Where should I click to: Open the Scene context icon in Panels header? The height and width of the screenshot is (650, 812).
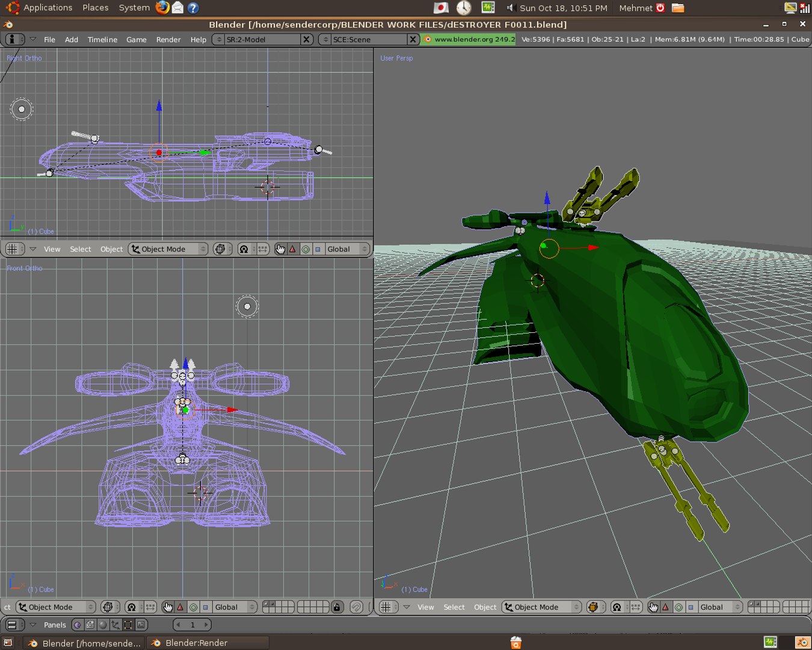141,625
